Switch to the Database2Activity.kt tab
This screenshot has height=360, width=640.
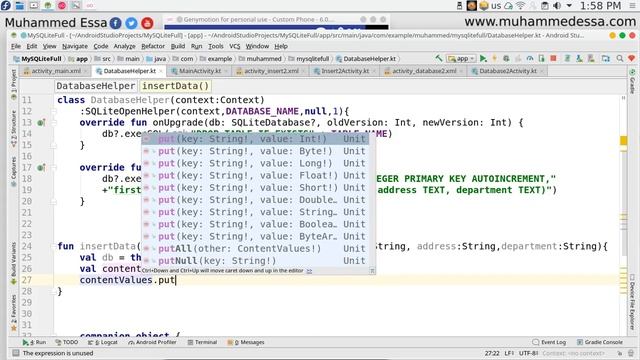(x=508, y=71)
